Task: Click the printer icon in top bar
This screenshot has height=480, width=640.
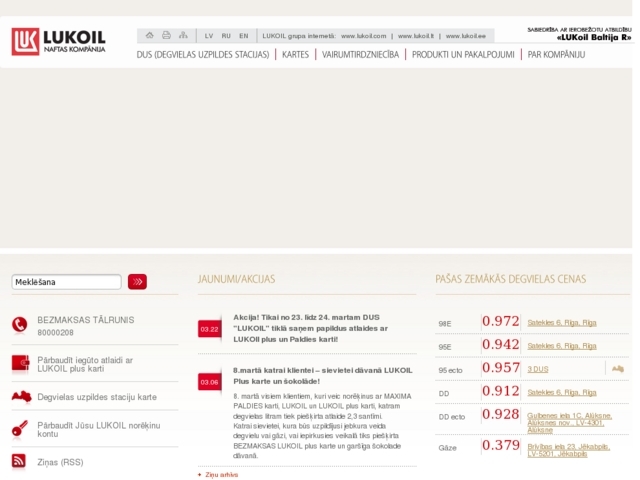Action: pyautogui.click(x=167, y=36)
